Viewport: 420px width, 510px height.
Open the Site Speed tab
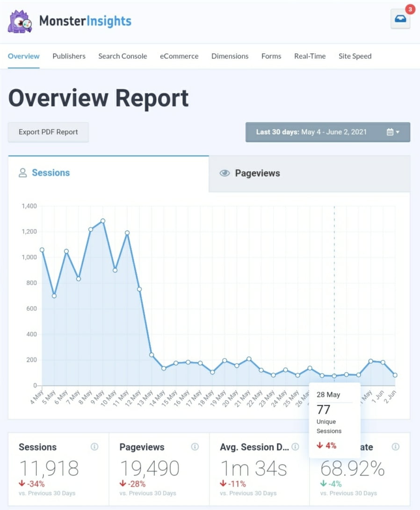[x=355, y=56]
